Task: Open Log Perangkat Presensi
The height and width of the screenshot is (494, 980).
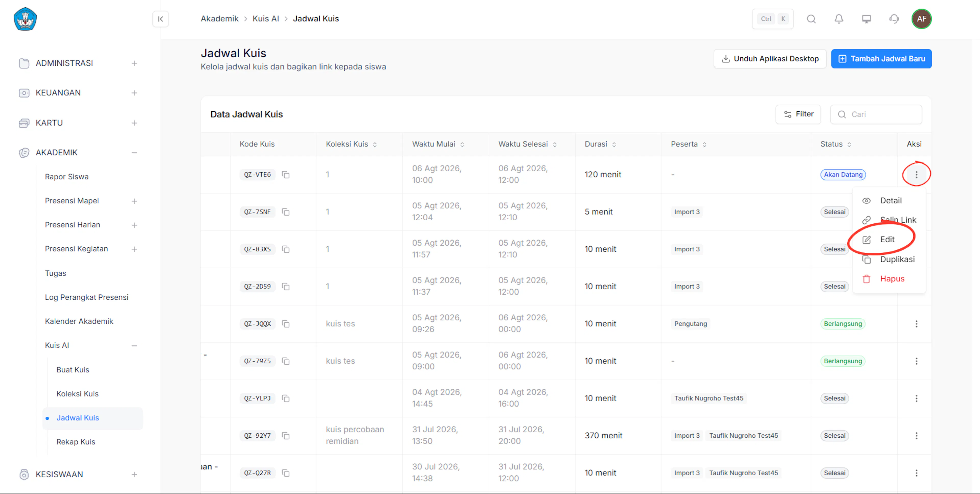Action: [86, 297]
